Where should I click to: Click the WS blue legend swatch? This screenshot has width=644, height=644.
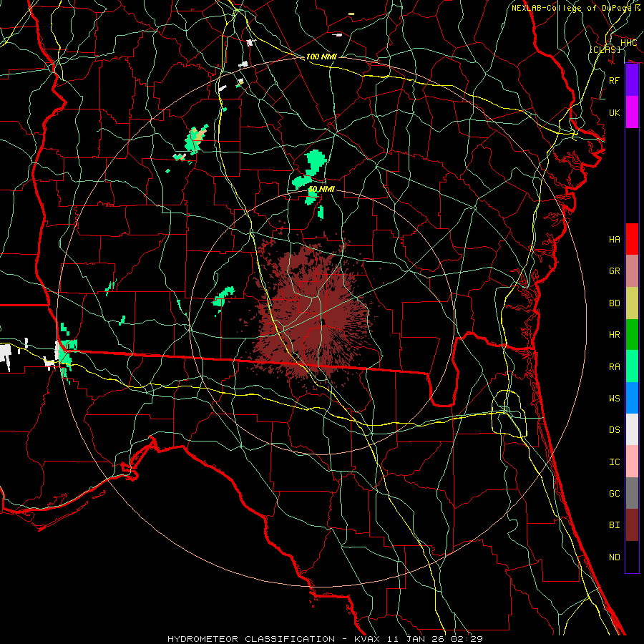coord(632,398)
